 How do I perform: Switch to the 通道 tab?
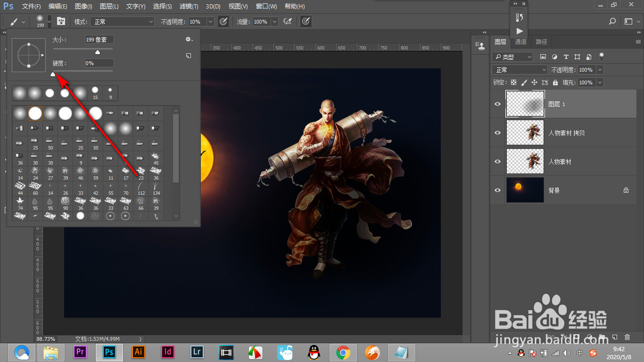520,42
